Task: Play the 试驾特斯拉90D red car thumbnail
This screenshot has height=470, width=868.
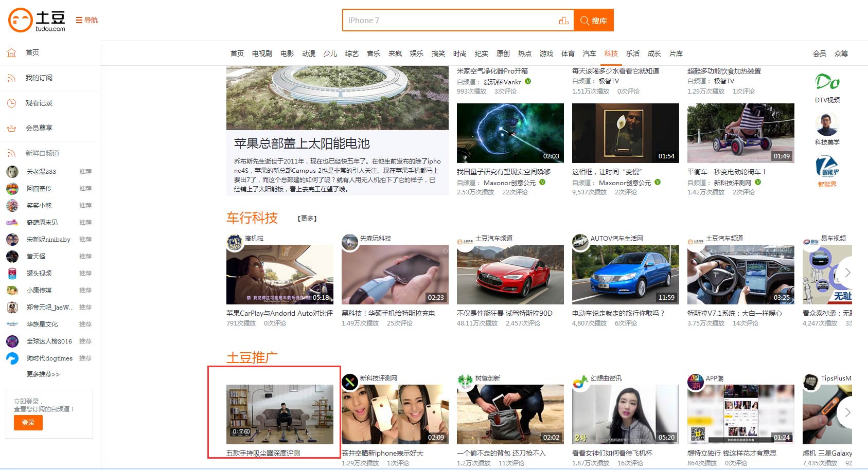Action: point(510,275)
